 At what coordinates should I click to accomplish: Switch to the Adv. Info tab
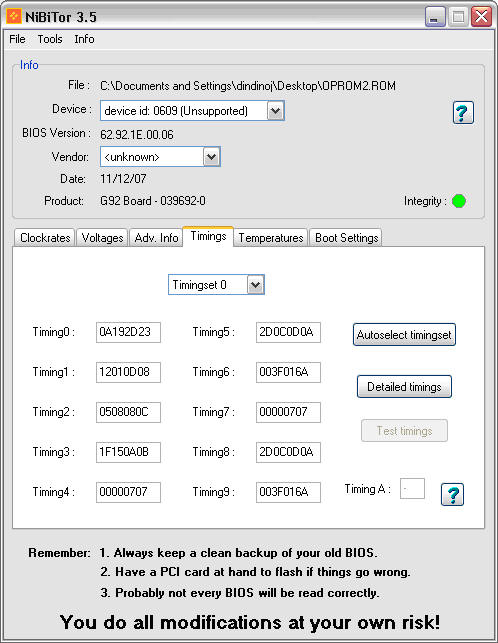[x=156, y=238]
